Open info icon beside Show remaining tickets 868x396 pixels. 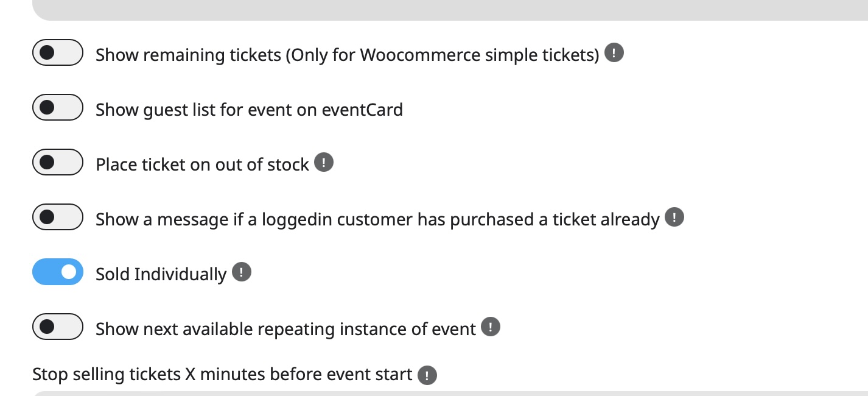[x=614, y=54]
